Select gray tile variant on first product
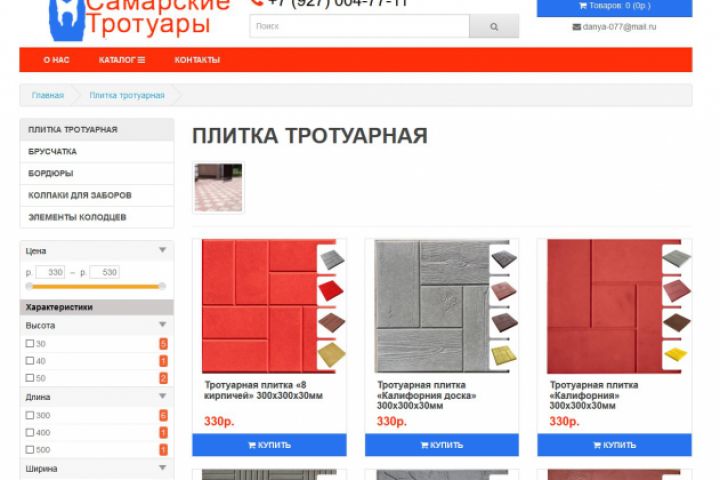This screenshot has width=720, height=480. [x=332, y=260]
